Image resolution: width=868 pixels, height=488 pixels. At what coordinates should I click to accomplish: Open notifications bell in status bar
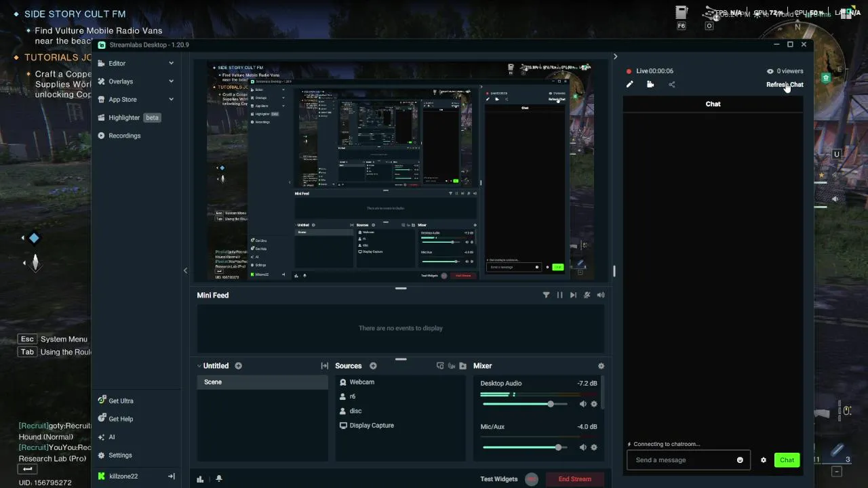219,479
